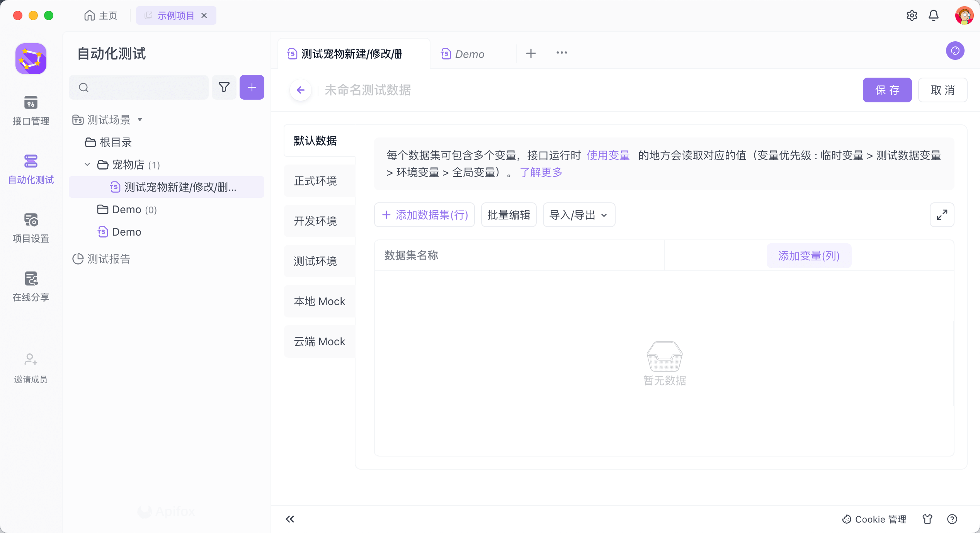This screenshot has height=533, width=980.
Task: Open the 了解更多 link
Action: pos(541,172)
